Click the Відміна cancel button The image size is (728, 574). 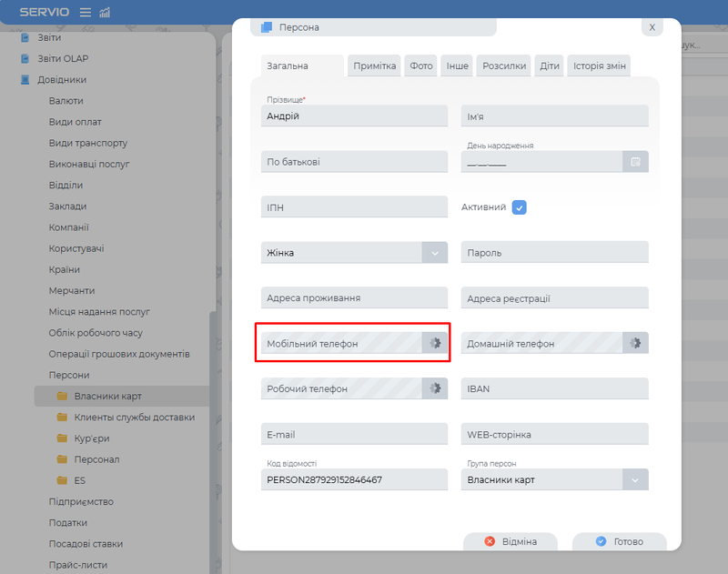pyautogui.click(x=511, y=541)
